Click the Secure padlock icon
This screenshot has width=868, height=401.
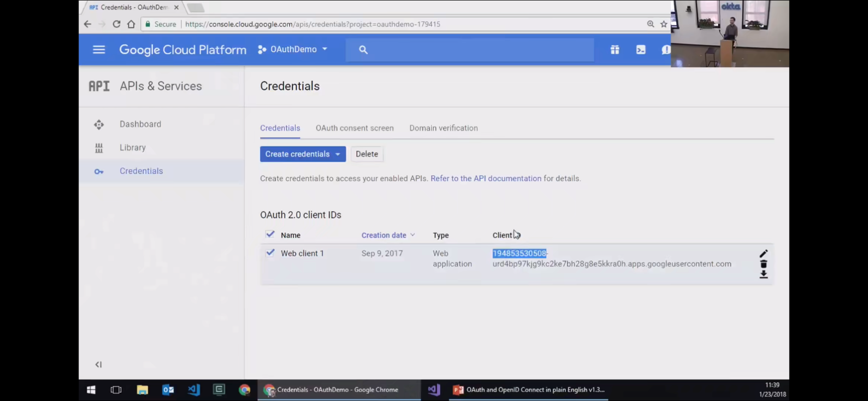pos(148,24)
